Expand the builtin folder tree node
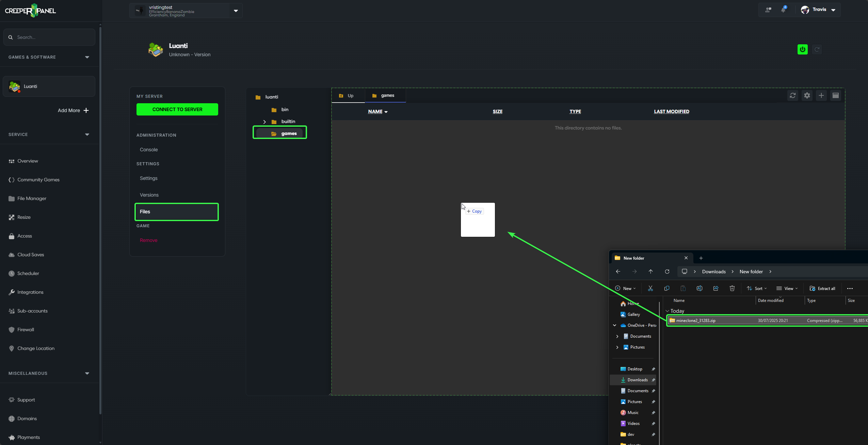The width and height of the screenshot is (868, 445). coord(264,122)
